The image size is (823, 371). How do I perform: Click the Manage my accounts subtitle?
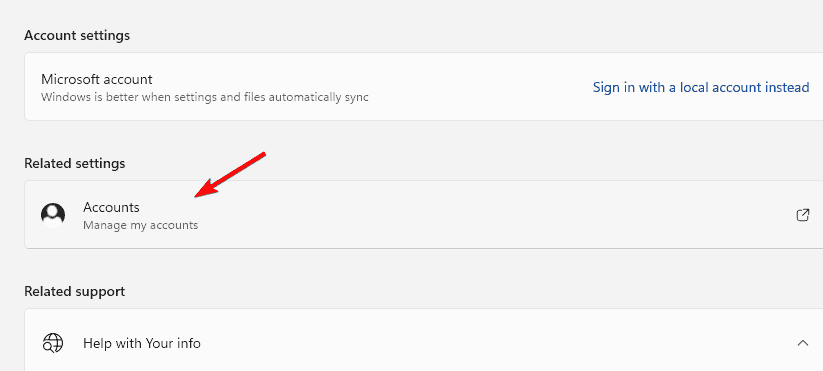[x=141, y=226]
